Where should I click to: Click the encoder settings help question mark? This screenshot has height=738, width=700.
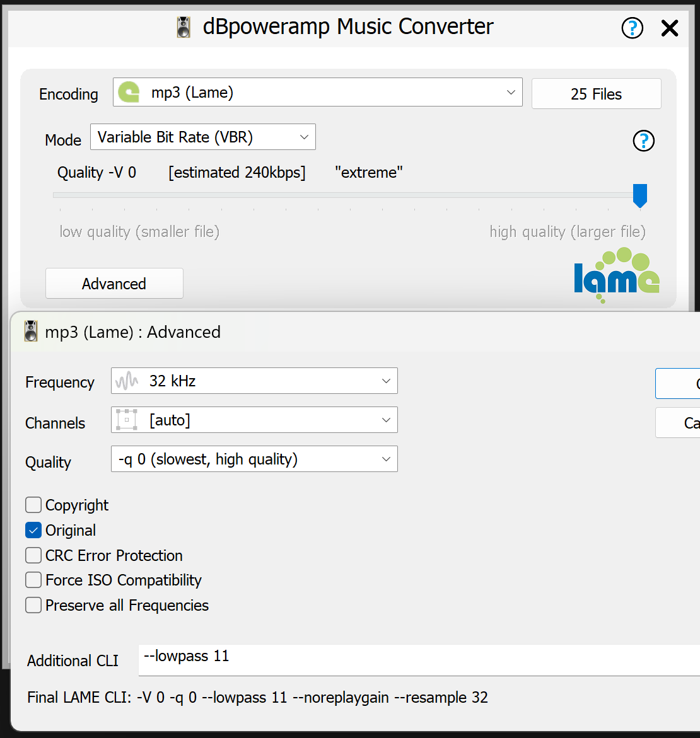click(x=643, y=141)
